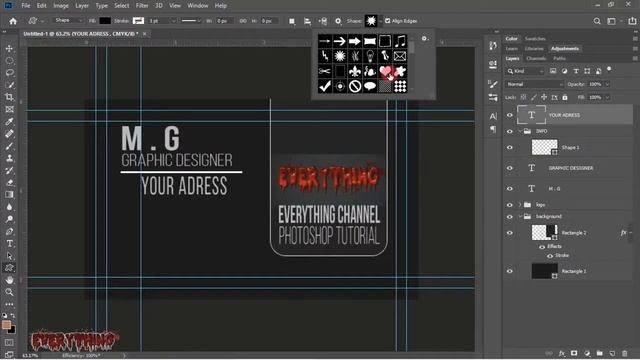Select the Crop tool
640x360 pixels.
tap(9, 97)
